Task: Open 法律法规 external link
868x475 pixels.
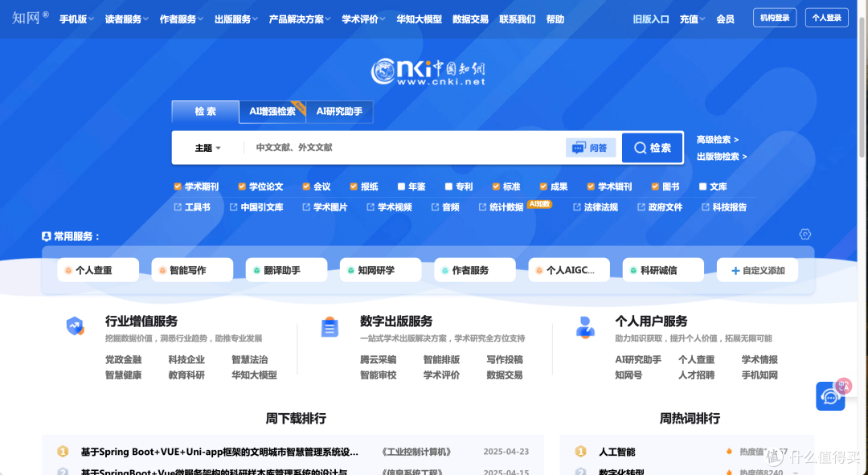Action: click(x=595, y=207)
